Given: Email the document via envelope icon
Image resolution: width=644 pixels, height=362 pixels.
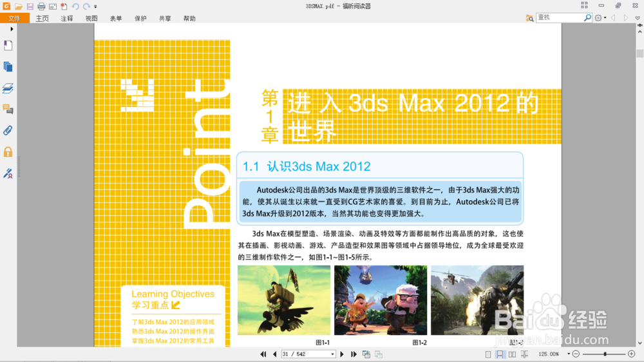Looking at the screenshot, I should tap(53, 6).
